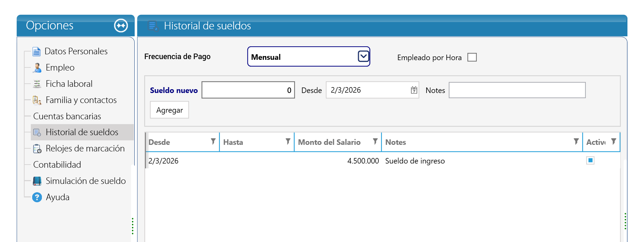Click the Agregar button
This screenshot has height=242, width=644.
[169, 110]
